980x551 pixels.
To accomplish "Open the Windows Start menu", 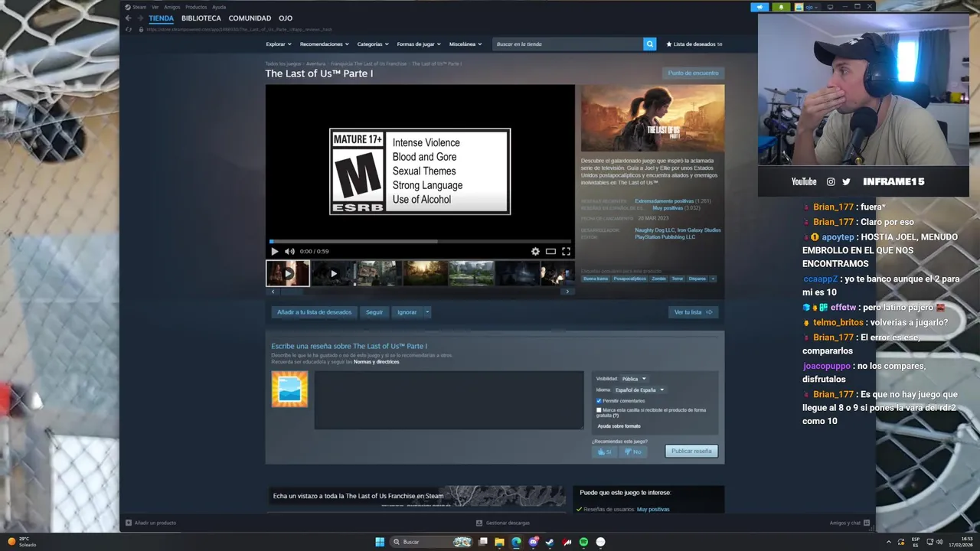I will point(380,542).
